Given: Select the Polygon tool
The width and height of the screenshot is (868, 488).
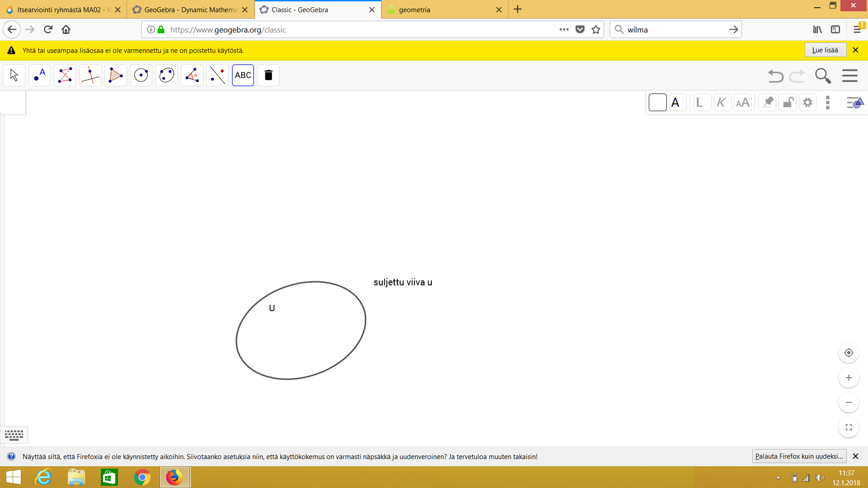Looking at the screenshot, I should 116,75.
